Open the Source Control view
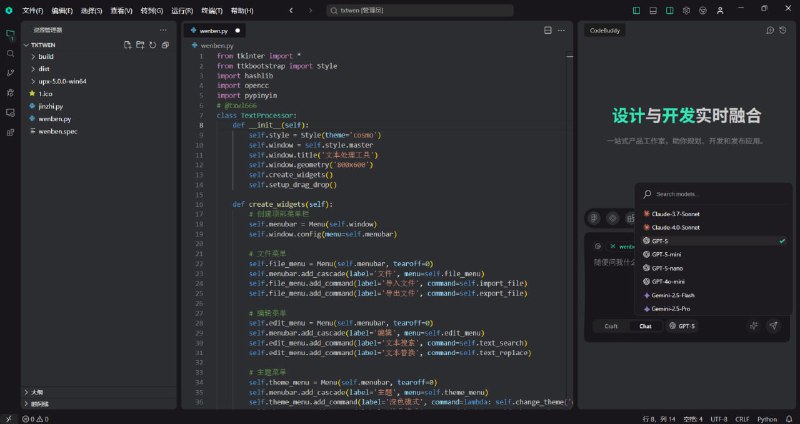Image resolution: width=800 pixels, height=424 pixels. tap(10, 73)
